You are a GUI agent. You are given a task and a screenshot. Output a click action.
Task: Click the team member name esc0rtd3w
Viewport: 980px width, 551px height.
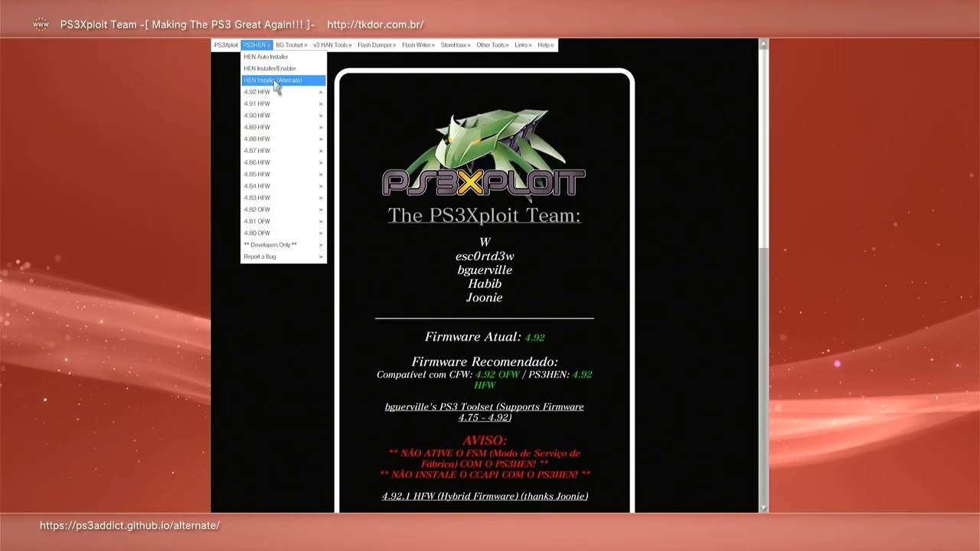(x=484, y=256)
